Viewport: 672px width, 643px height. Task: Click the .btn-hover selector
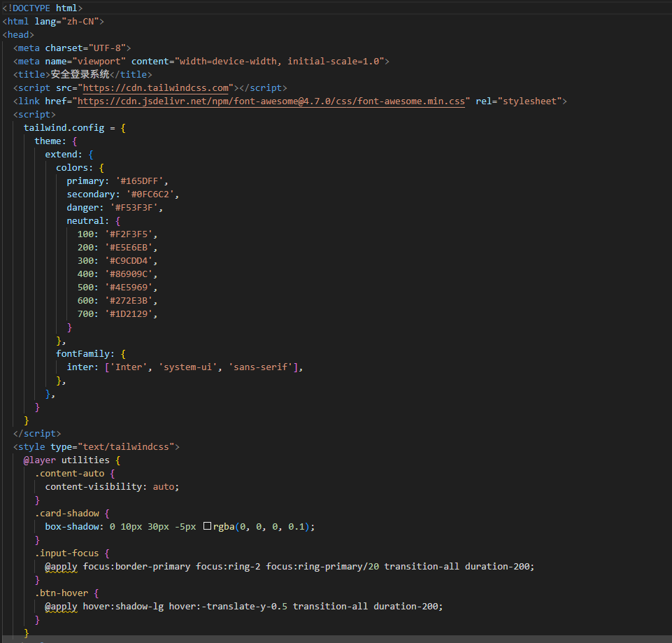[62, 593]
